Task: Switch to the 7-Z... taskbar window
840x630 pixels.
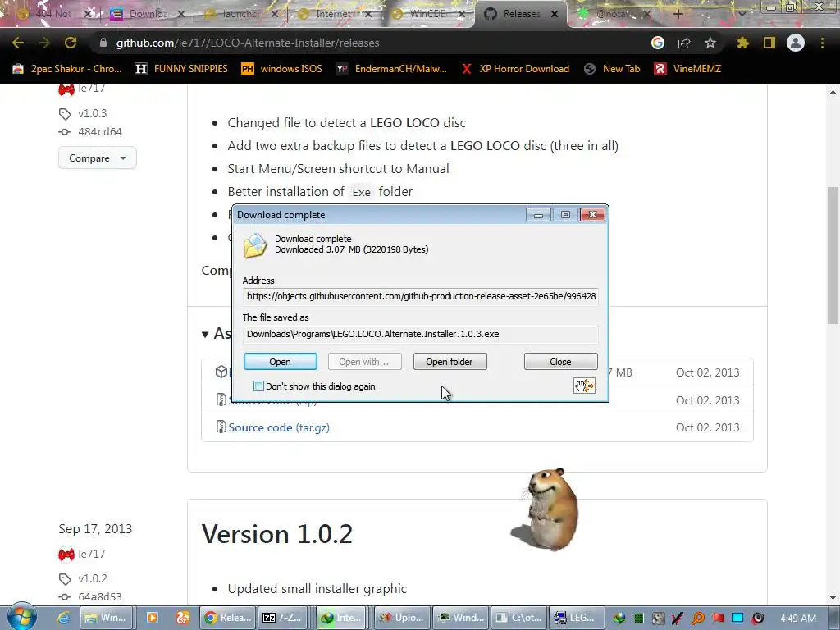Action: pyautogui.click(x=284, y=618)
